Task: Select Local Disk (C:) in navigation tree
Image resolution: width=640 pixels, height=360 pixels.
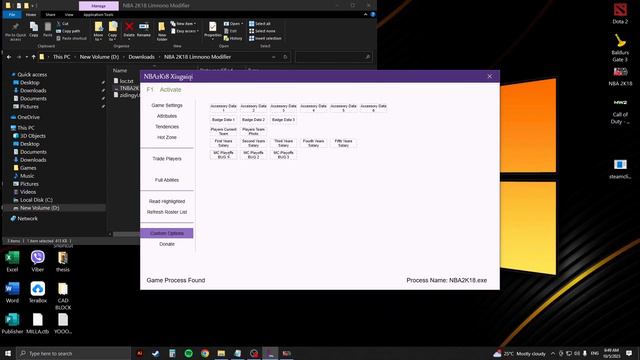Action: click(x=36, y=200)
